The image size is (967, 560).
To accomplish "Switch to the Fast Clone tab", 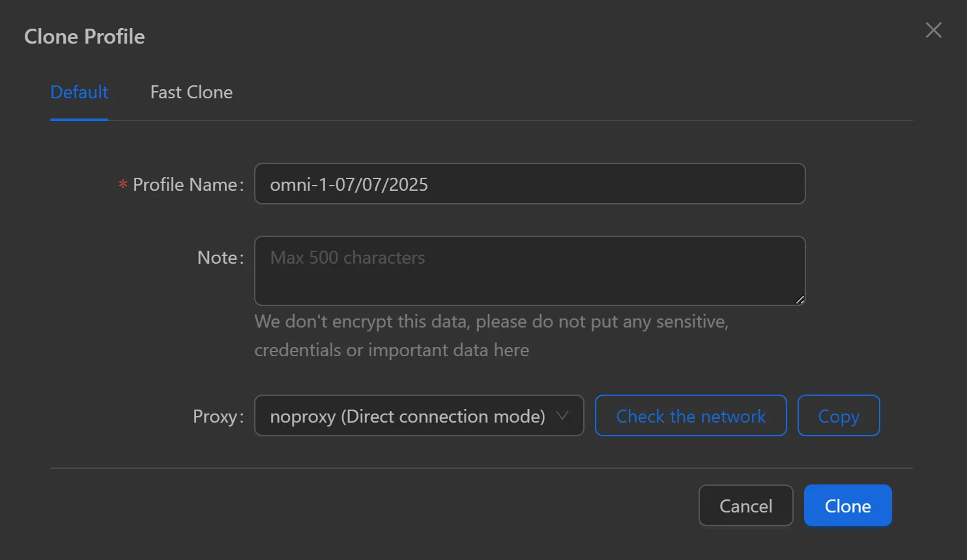I will pos(191,92).
